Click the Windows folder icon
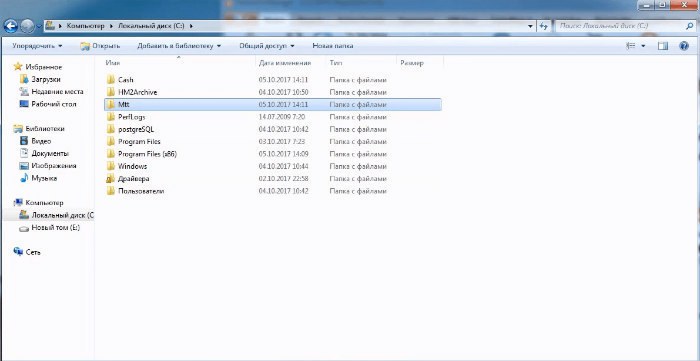 [111, 166]
